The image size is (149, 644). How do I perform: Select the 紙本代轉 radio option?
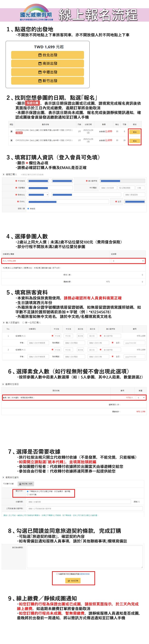(x=28, y=495)
